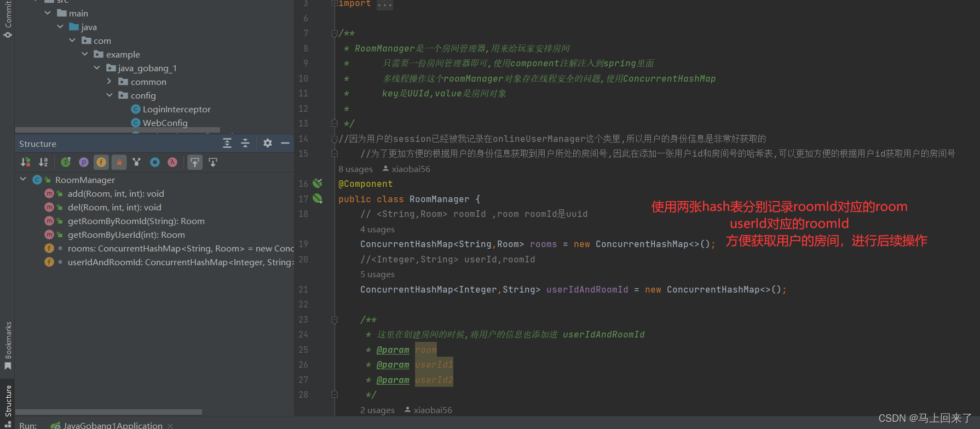Click Spring bean gutter icon on line 16
This screenshot has width=980, height=429.
[318, 184]
